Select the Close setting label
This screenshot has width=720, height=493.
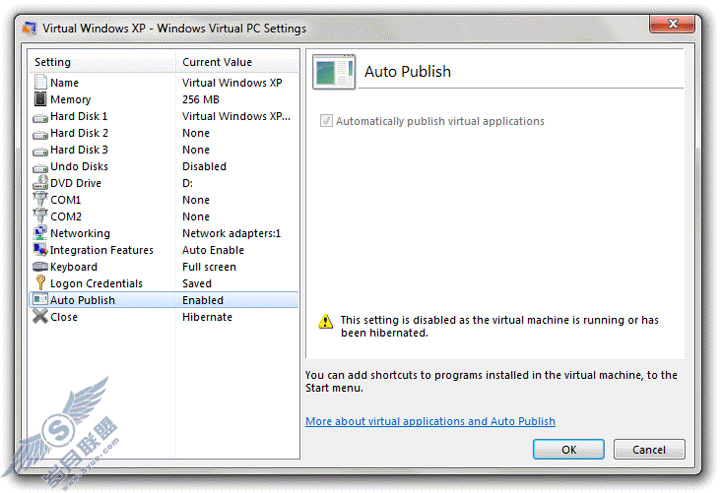(x=64, y=317)
